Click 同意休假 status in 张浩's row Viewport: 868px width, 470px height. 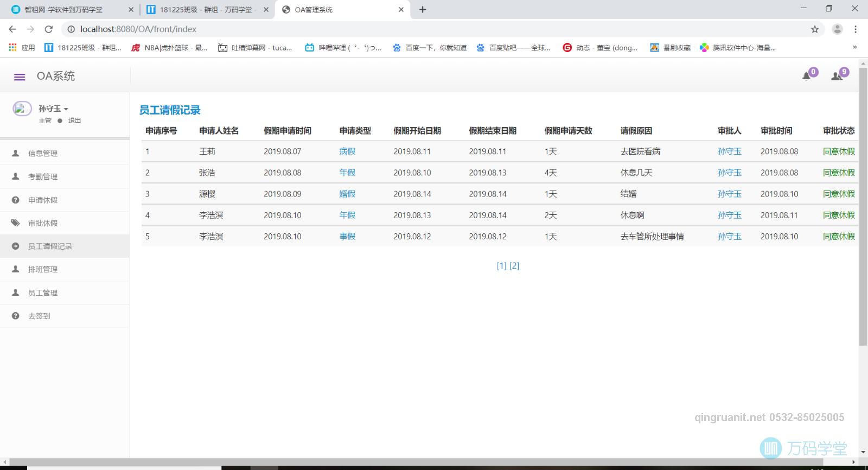839,173
